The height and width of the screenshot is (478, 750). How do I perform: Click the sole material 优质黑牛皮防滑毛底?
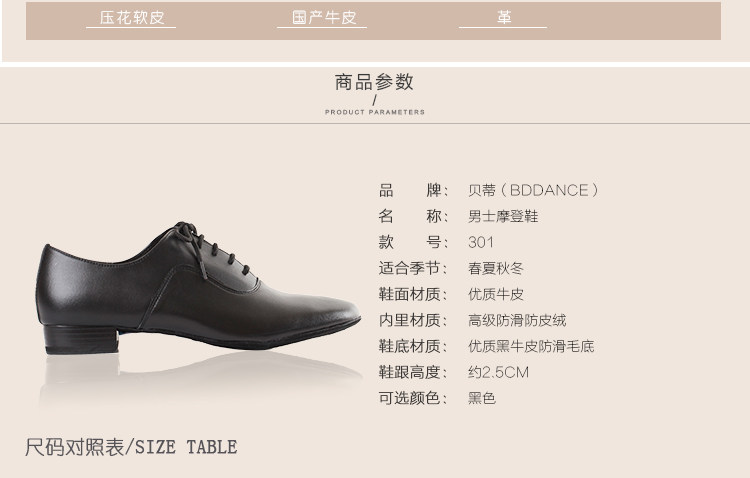531,346
